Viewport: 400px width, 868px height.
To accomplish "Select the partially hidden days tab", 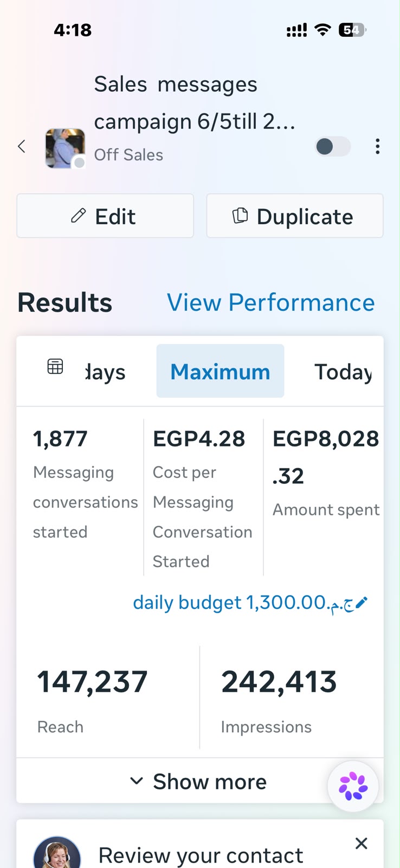I will click(x=105, y=372).
